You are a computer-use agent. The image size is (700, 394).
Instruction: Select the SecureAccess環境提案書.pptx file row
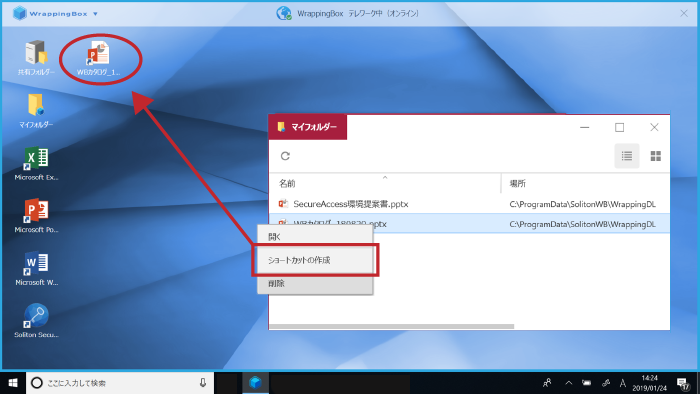(469, 204)
